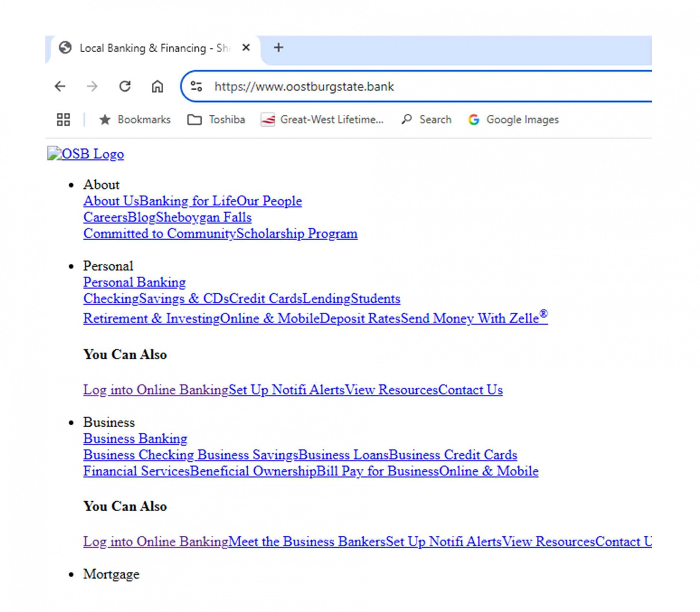
Task: Open site information icon in address bar
Action: (196, 86)
